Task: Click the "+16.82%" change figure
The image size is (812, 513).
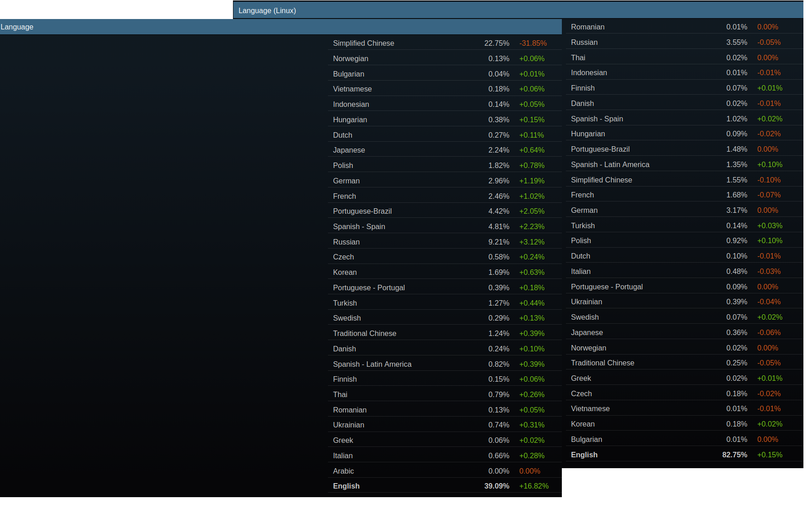Action: coord(534,486)
